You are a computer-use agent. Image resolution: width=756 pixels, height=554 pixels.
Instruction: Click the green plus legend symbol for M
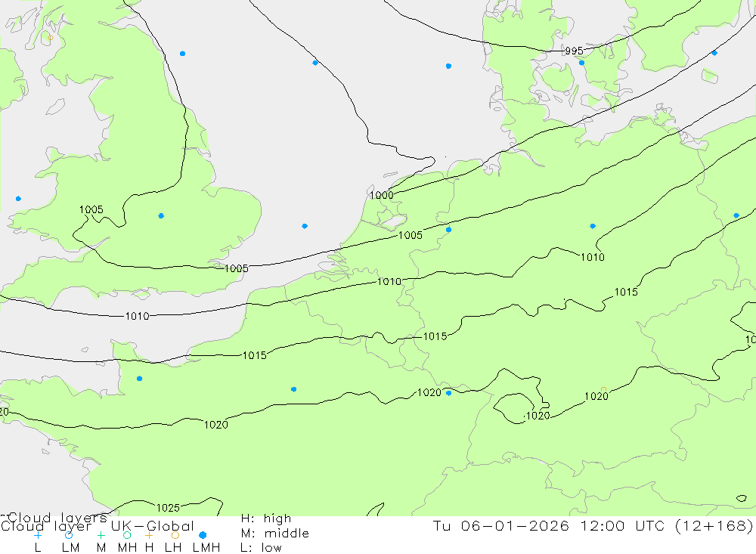click(101, 535)
